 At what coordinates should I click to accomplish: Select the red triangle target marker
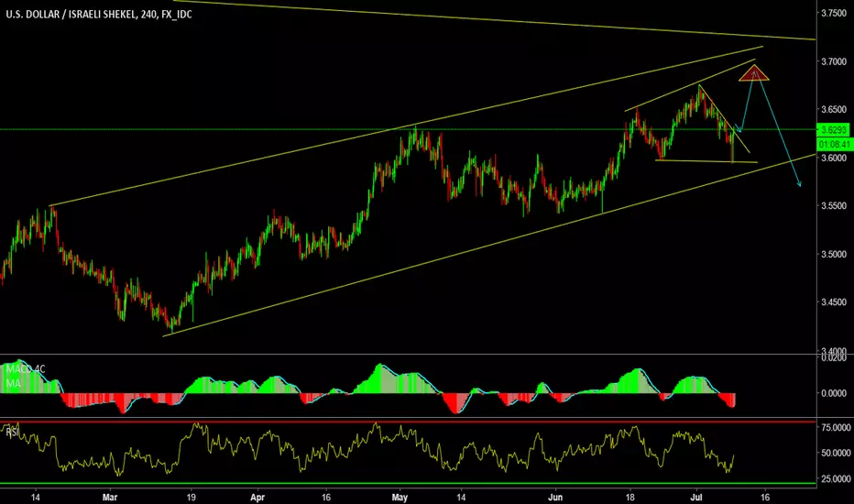pos(754,73)
